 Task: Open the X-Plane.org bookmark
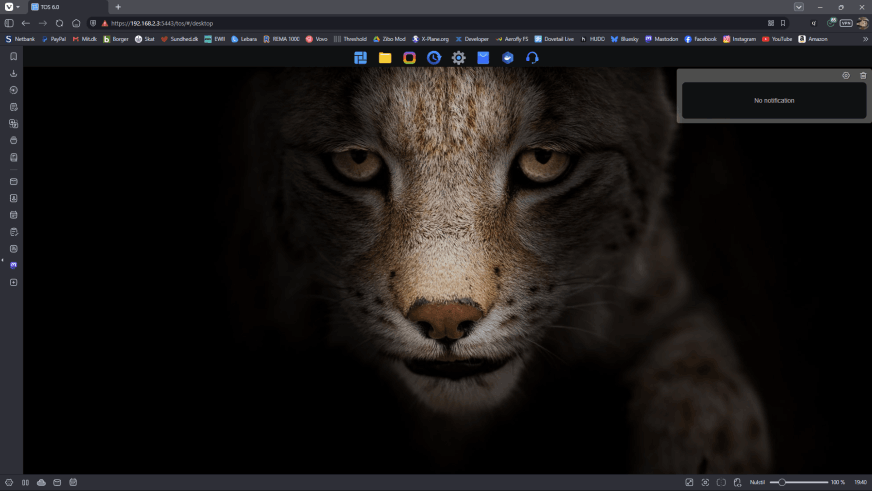(430, 39)
